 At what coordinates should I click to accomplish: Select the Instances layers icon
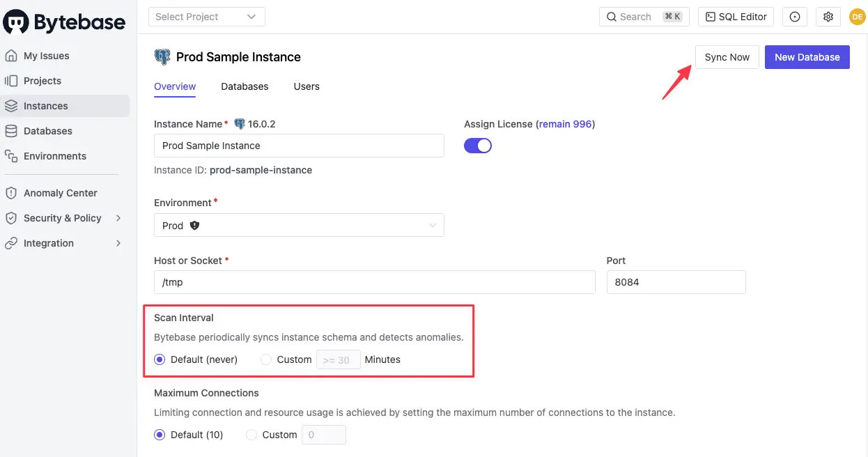coord(11,106)
